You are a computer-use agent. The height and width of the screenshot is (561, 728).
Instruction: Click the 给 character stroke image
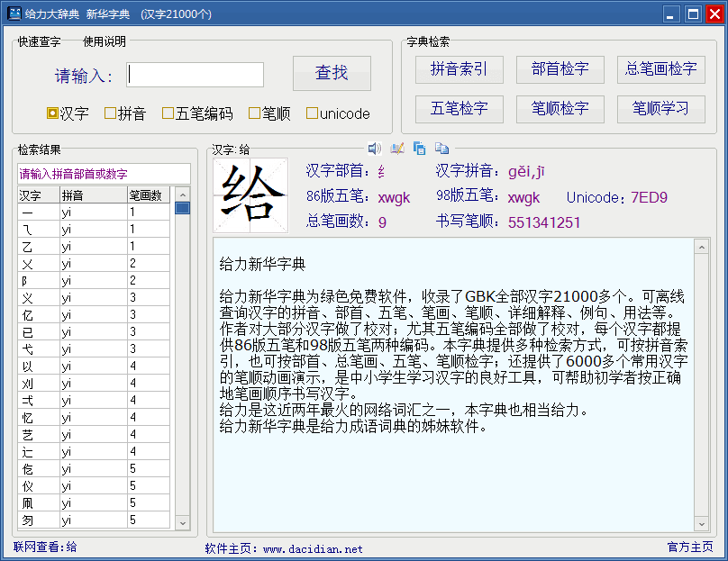point(250,195)
